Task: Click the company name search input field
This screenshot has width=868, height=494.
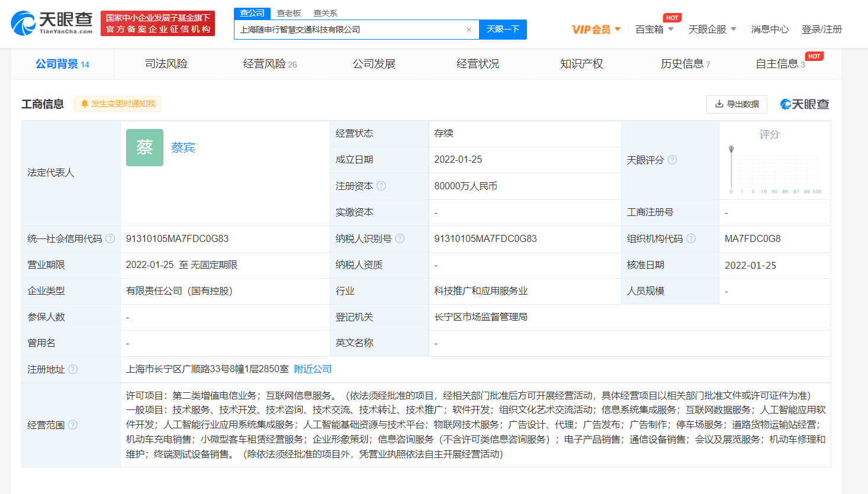Action: pos(349,30)
